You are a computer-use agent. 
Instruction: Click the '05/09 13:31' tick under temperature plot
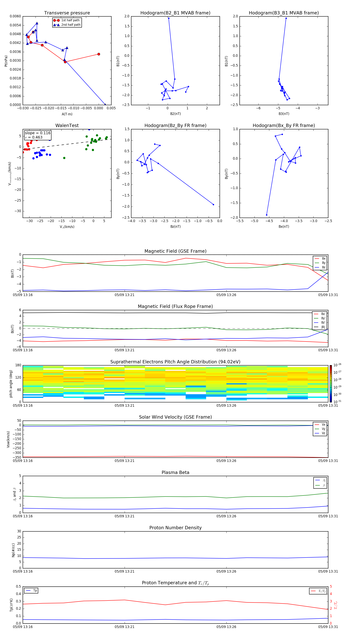click(328, 627)
